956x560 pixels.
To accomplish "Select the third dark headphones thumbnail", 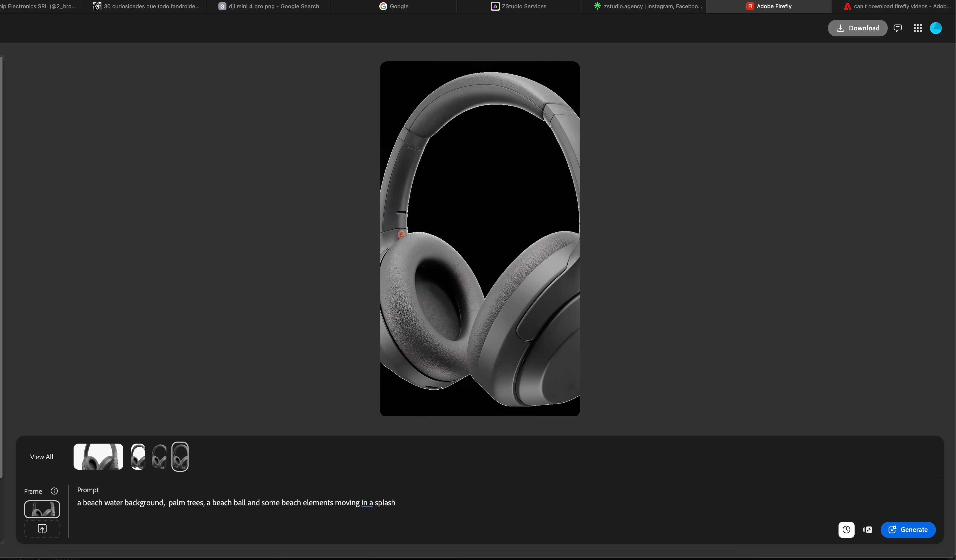I will [159, 456].
